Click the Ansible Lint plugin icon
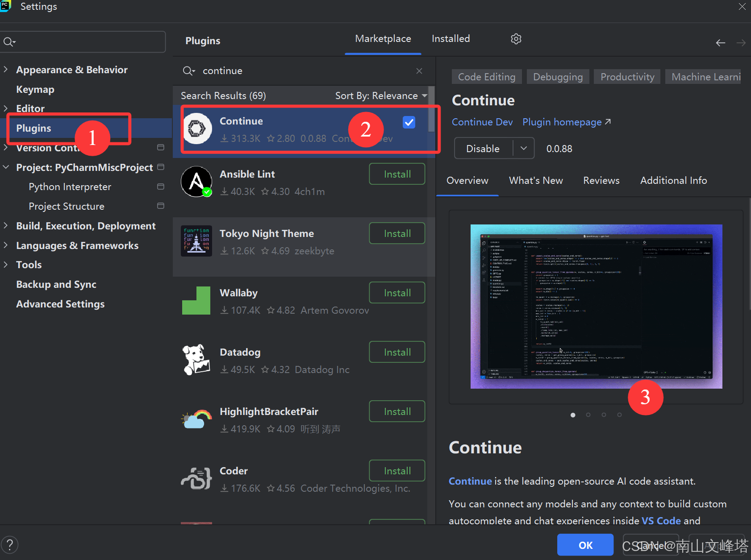Image resolution: width=751 pixels, height=560 pixels. pos(196,182)
